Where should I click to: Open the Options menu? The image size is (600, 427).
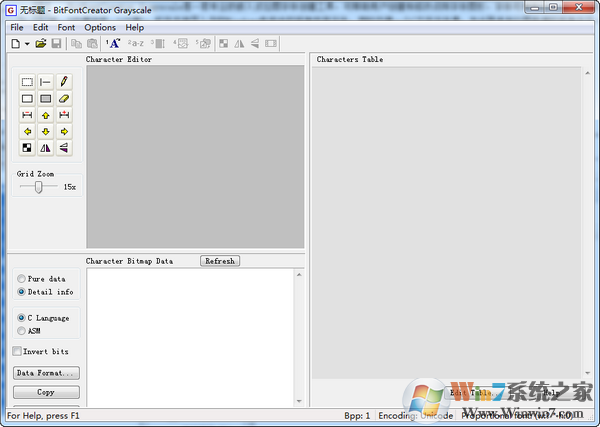pos(100,27)
